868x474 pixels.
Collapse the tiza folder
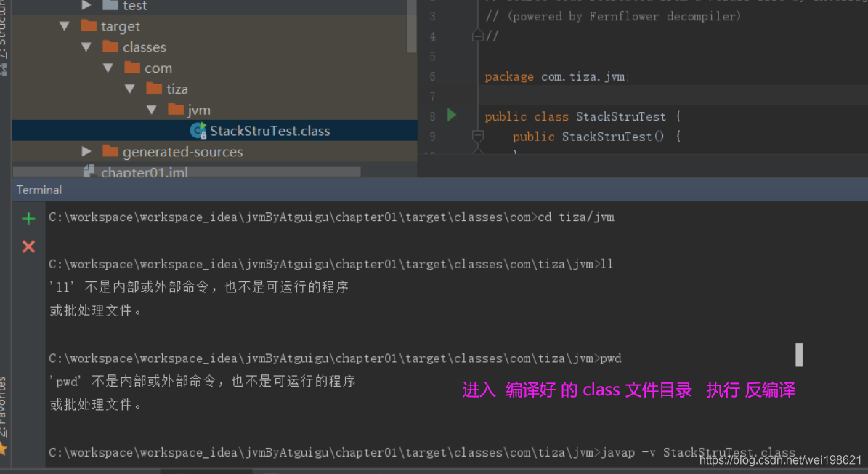click(x=130, y=89)
